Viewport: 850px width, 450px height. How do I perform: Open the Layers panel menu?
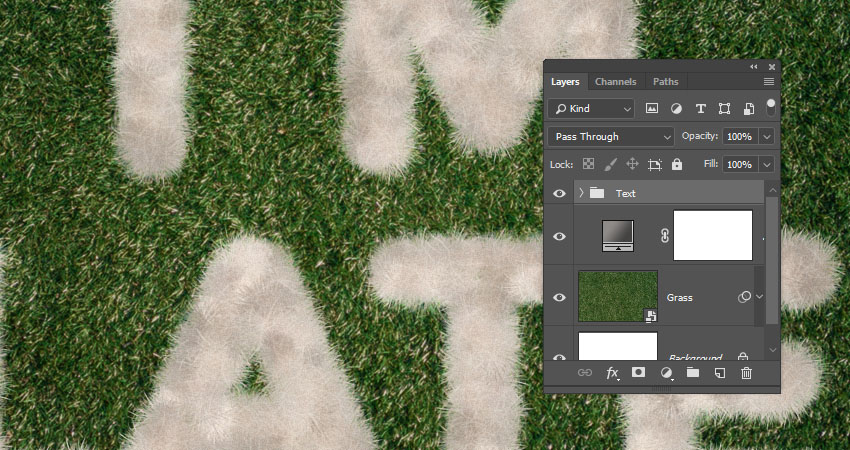(x=769, y=81)
